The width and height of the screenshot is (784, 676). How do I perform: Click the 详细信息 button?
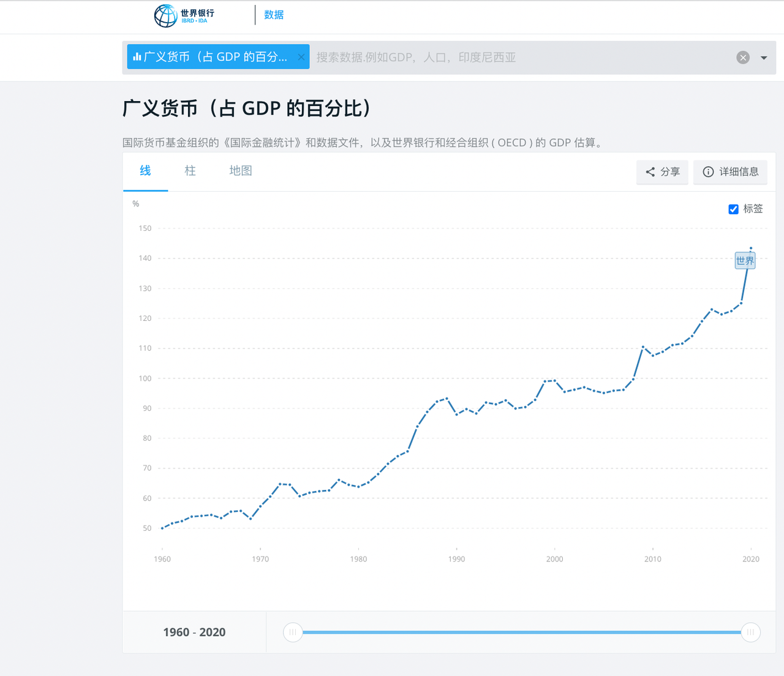730,172
